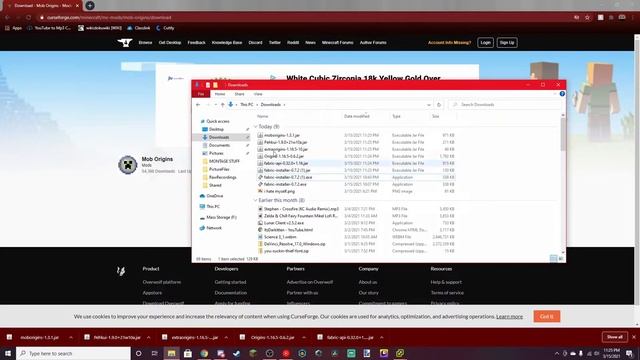Select the Lunar Client exe file

point(356,223)
